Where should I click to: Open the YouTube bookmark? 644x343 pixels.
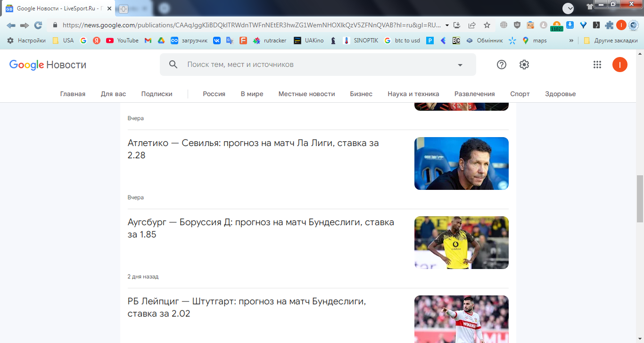[x=122, y=41]
